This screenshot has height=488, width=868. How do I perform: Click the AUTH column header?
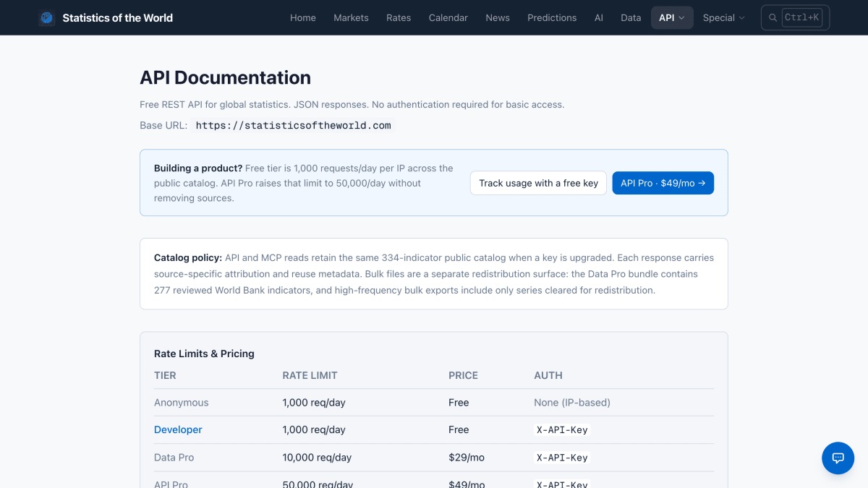[x=548, y=375]
